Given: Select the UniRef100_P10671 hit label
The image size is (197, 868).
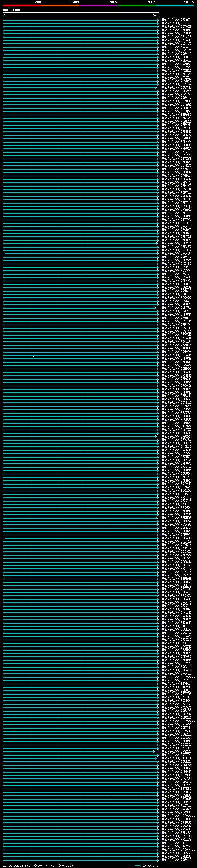Looking at the screenshot, I should click(177, 301).
